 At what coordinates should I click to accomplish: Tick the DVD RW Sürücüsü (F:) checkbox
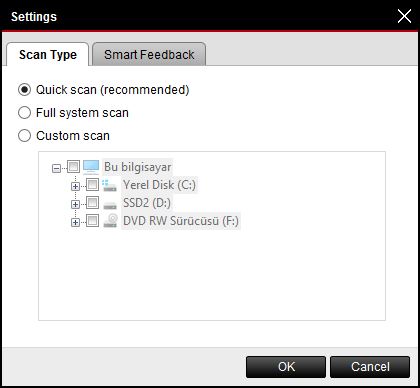point(93,220)
